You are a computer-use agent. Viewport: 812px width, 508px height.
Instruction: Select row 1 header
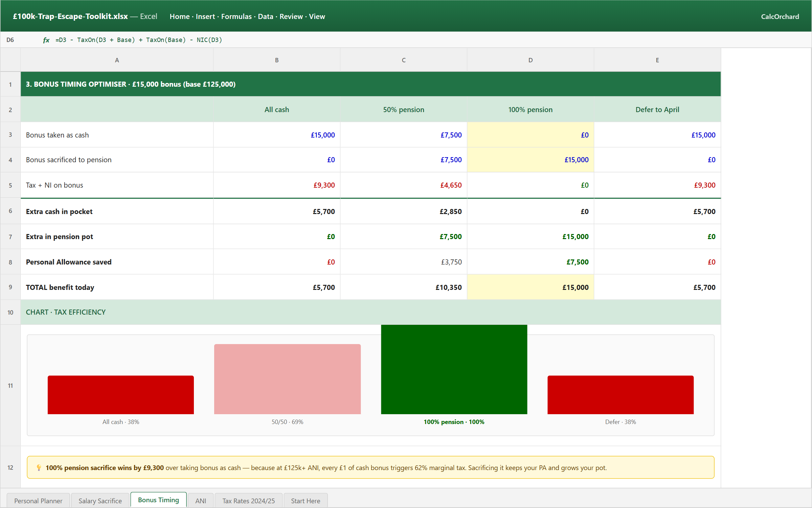click(x=10, y=84)
